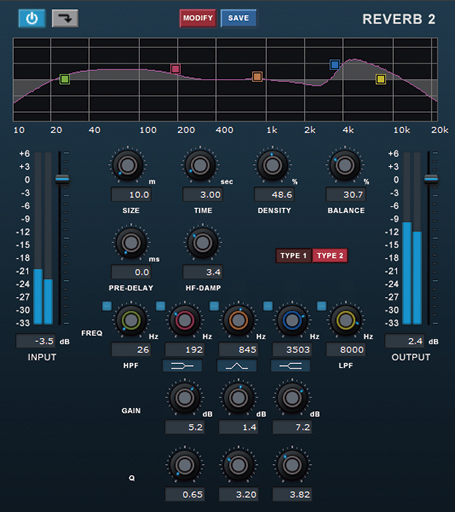Toggle the HPF band enable square
This screenshot has width=455, height=512.
(x=107, y=306)
